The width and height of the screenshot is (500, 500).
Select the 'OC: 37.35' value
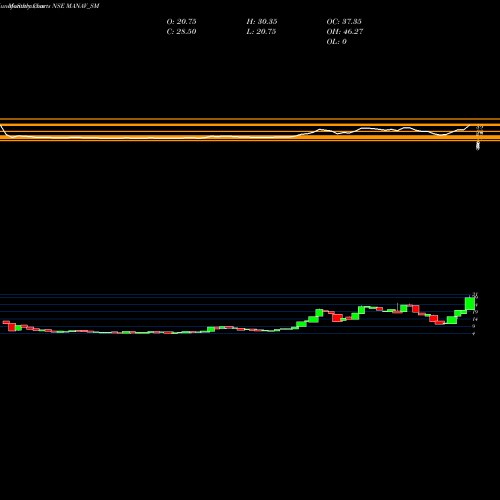[344, 22]
